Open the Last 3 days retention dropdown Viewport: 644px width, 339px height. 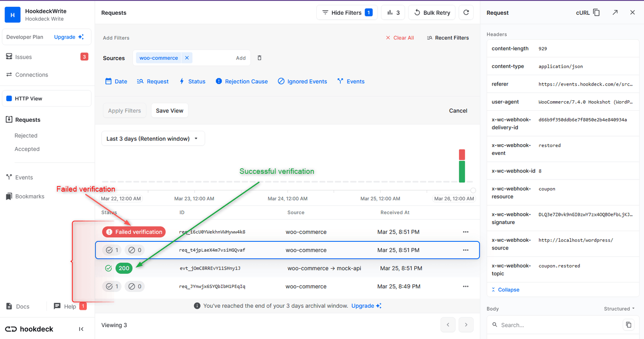click(x=153, y=138)
